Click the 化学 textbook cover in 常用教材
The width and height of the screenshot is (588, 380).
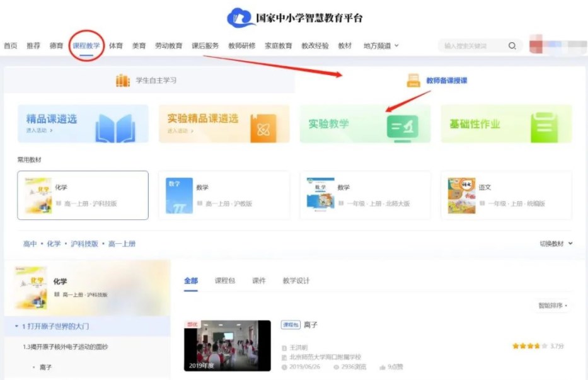38,195
